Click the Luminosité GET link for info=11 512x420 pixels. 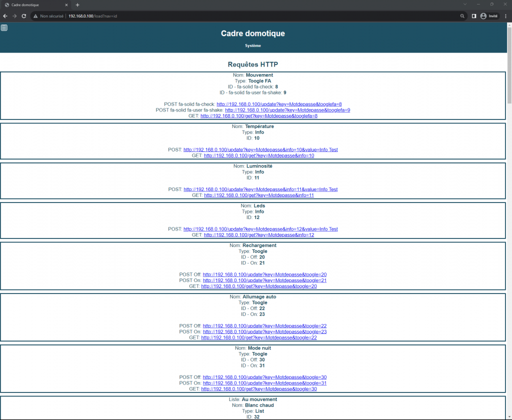tap(258, 195)
